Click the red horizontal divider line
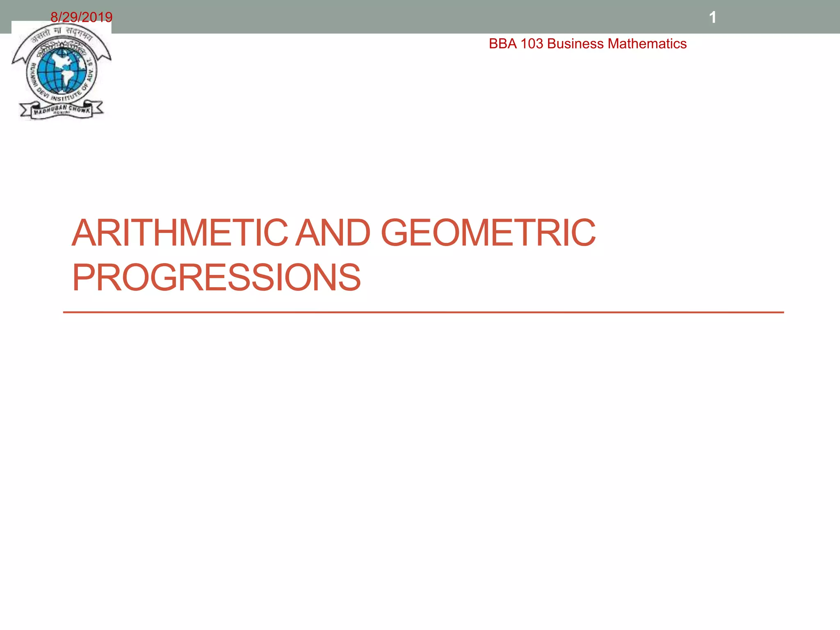840x630 pixels. [423, 313]
